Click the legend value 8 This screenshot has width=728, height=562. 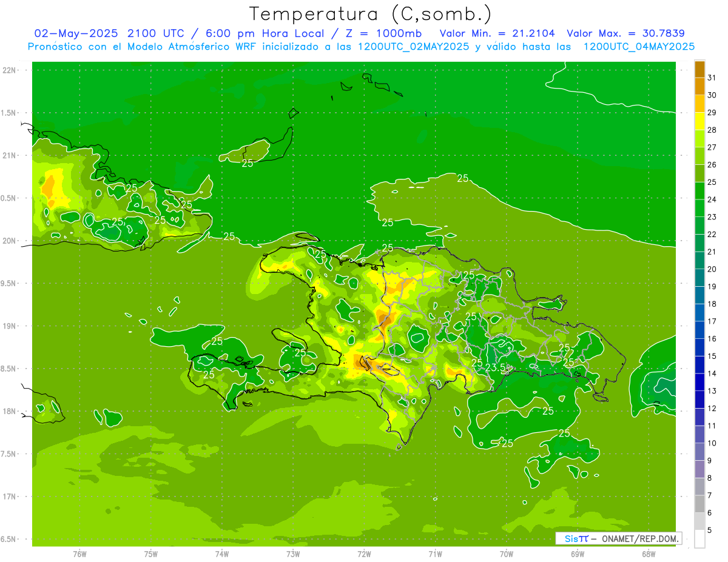point(710,478)
